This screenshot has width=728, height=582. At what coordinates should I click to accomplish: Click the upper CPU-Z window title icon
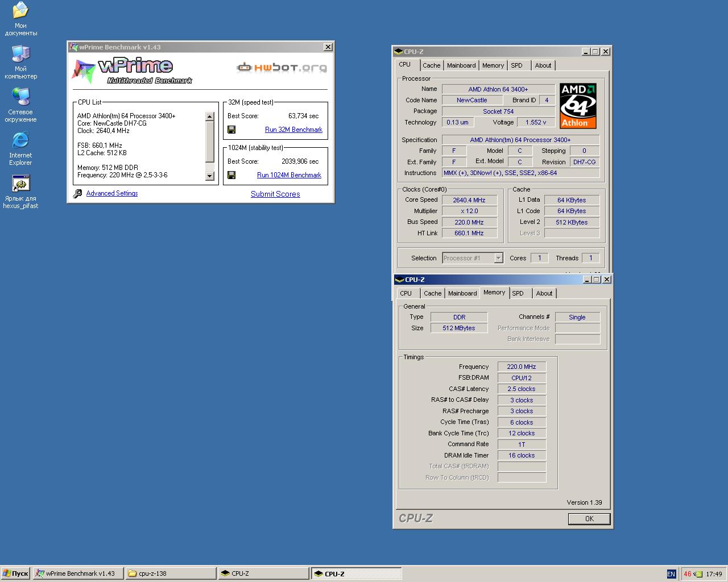(x=399, y=52)
